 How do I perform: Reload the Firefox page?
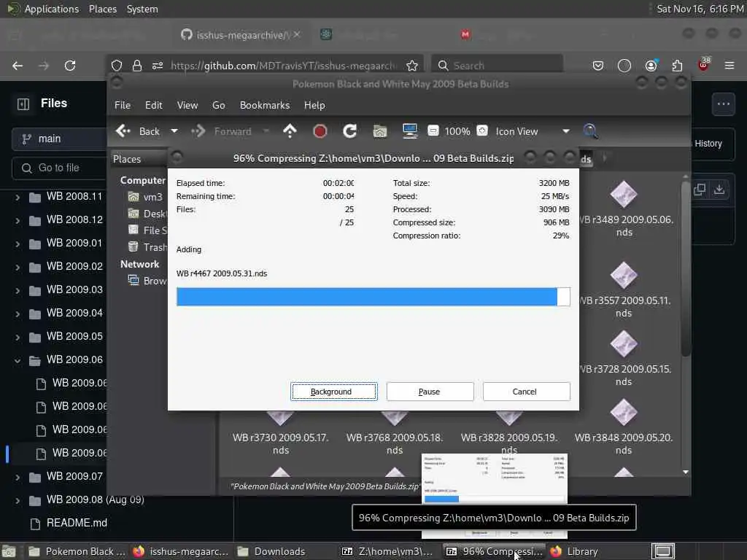click(70, 66)
